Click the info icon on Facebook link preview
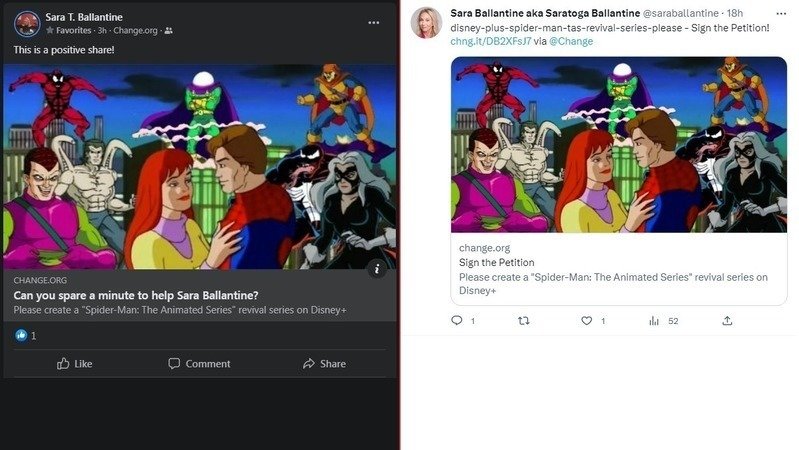This screenshot has width=799, height=450. pyautogui.click(x=376, y=268)
